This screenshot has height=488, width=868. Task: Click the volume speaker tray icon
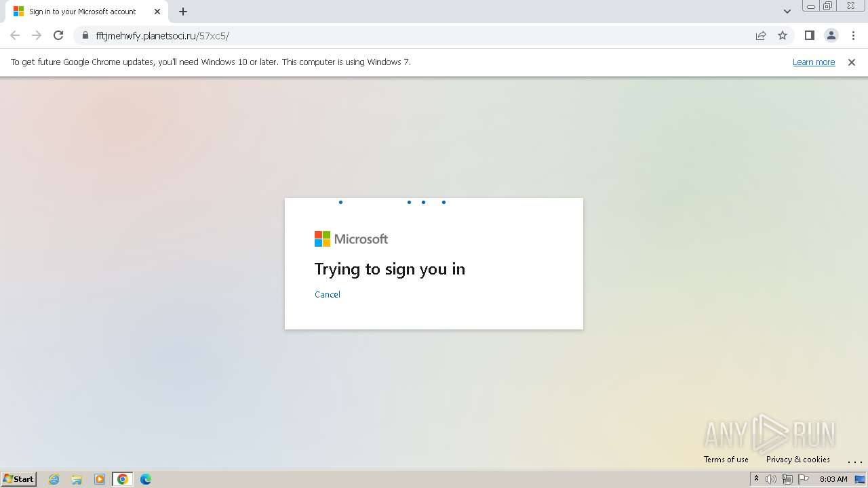pyautogui.click(x=771, y=479)
